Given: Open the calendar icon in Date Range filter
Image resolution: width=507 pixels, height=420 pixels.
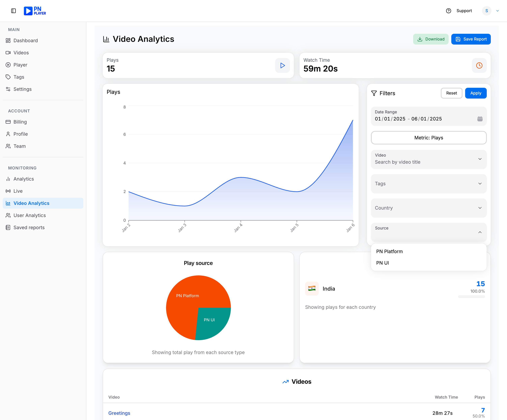Looking at the screenshot, I should 480,118.
